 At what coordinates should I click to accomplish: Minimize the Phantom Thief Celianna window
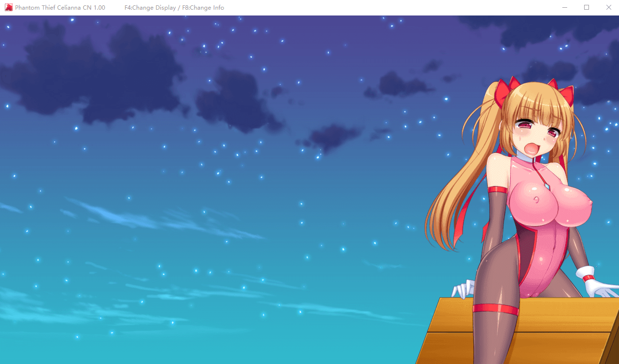tap(565, 8)
